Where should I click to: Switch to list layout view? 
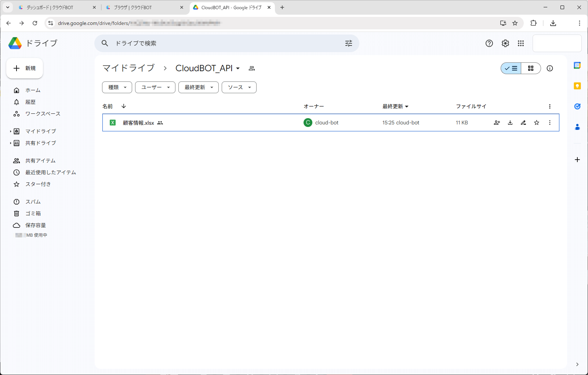511,68
